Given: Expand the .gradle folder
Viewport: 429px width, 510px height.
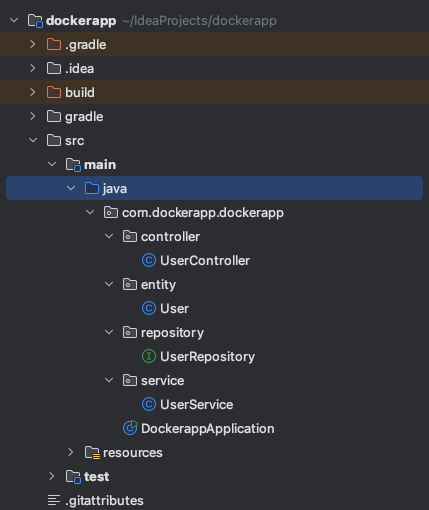Looking at the screenshot, I should (x=33, y=44).
